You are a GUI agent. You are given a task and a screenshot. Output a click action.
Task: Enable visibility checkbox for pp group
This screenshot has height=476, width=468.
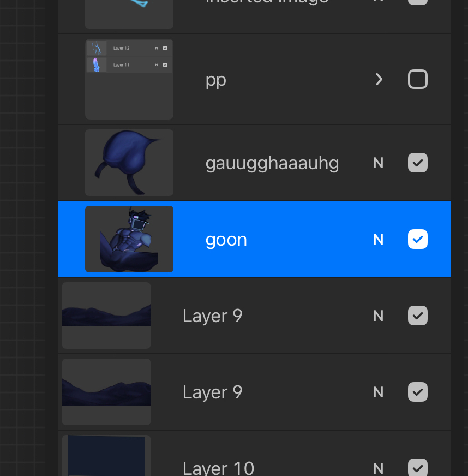coord(417,80)
